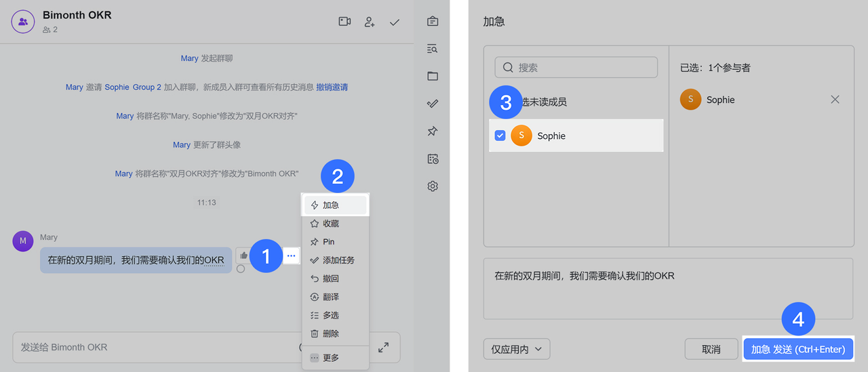This screenshot has width=868, height=372.
Task: Choose 多选 from the context menu
Action: tap(336, 315)
